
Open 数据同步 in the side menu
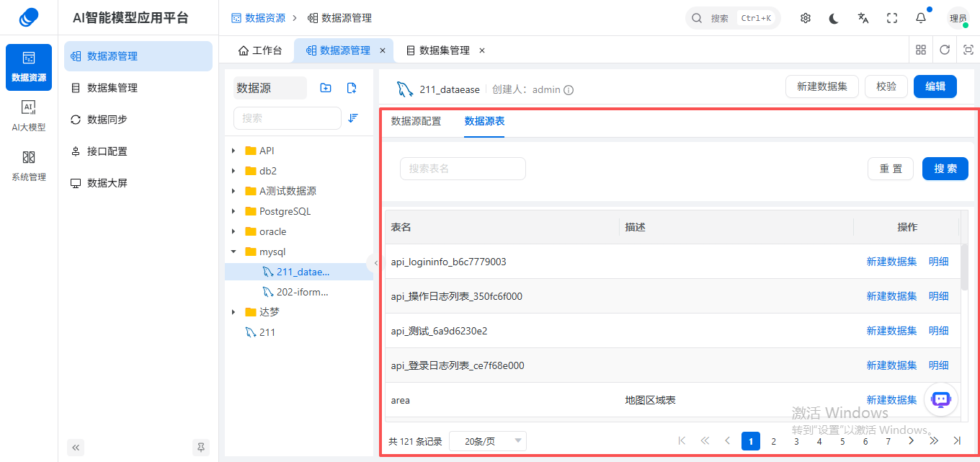[138, 120]
